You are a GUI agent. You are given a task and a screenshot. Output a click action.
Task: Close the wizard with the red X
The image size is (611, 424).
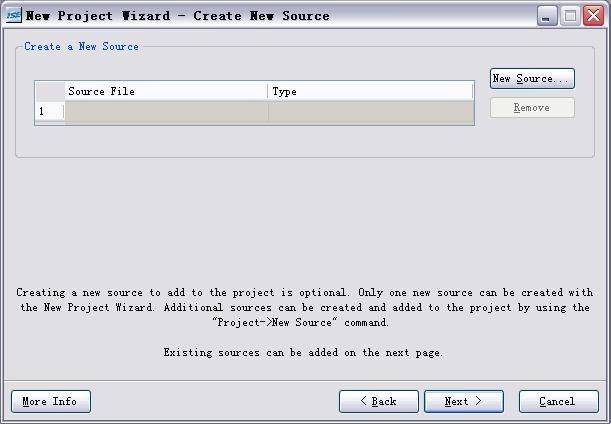tap(593, 16)
